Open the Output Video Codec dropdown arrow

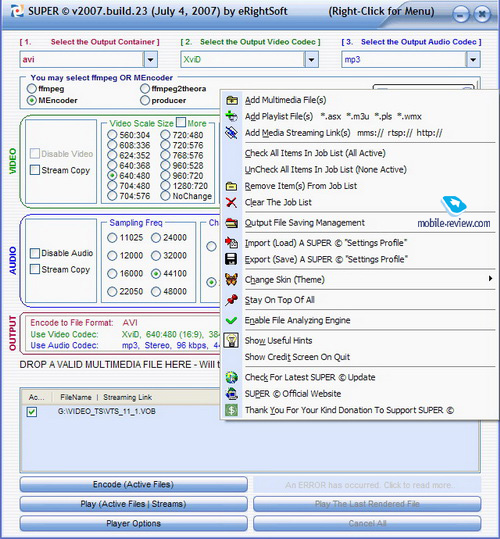pyautogui.click(x=311, y=59)
